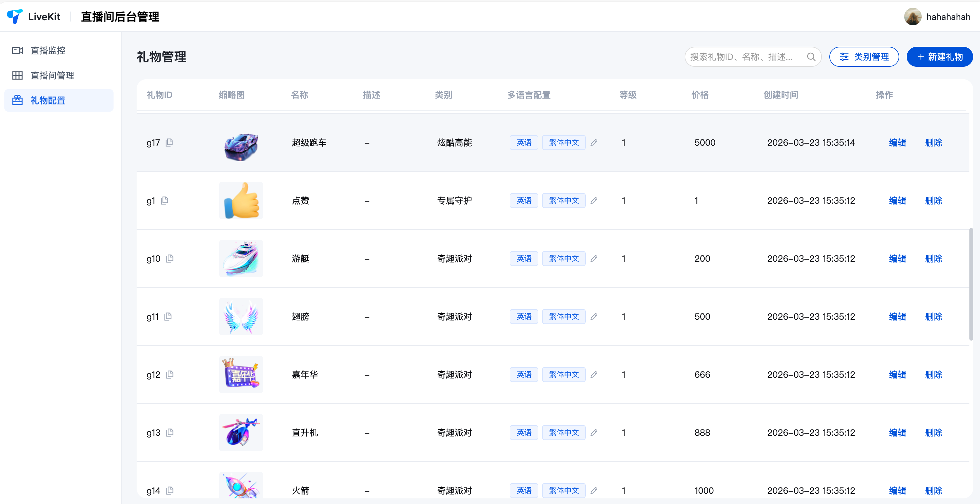
Task: Select 礼物配置 sidebar item
Action: [48, 100]
